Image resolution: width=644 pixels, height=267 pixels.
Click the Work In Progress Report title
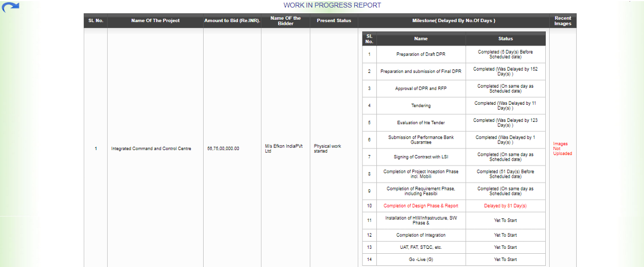332,5
